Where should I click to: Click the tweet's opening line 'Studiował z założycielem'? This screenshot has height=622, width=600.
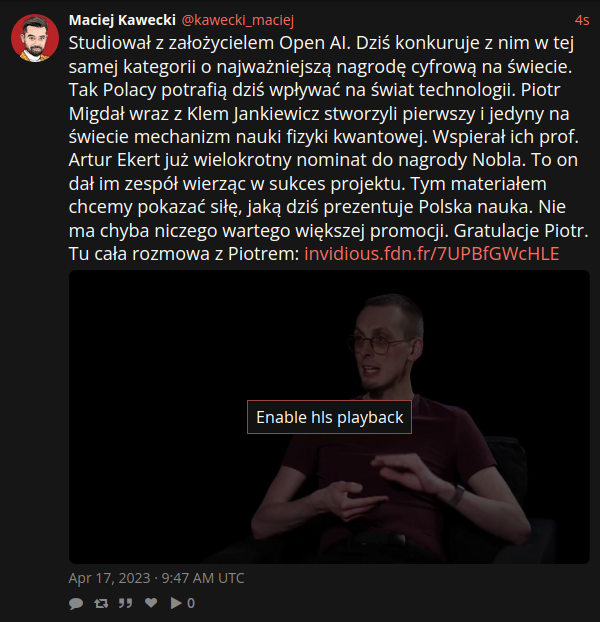coord(171,43)
